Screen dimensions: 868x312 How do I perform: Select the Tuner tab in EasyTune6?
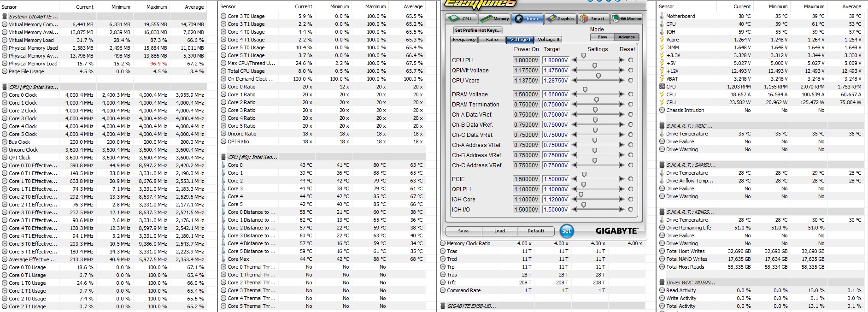click(x=527, y=18)
